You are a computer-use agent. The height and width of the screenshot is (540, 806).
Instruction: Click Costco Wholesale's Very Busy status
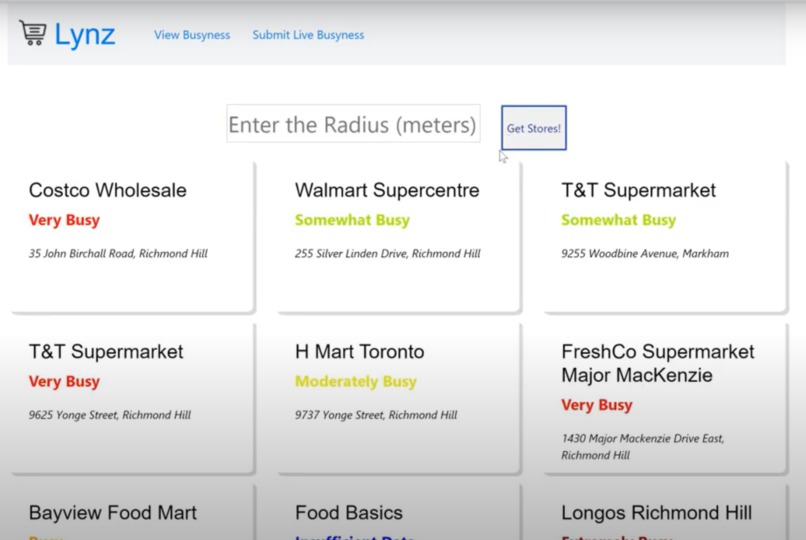[64, 220]
